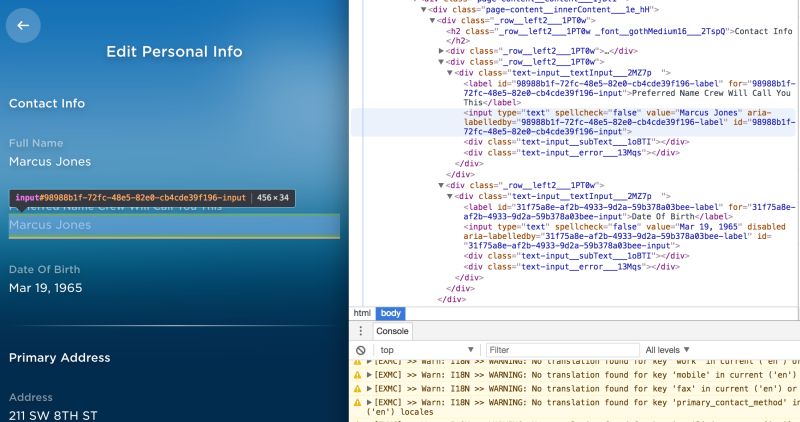Click the Date Of Birth label on the page
The width and height of the screenshot is (800, 422).
[x=44, y=269]
